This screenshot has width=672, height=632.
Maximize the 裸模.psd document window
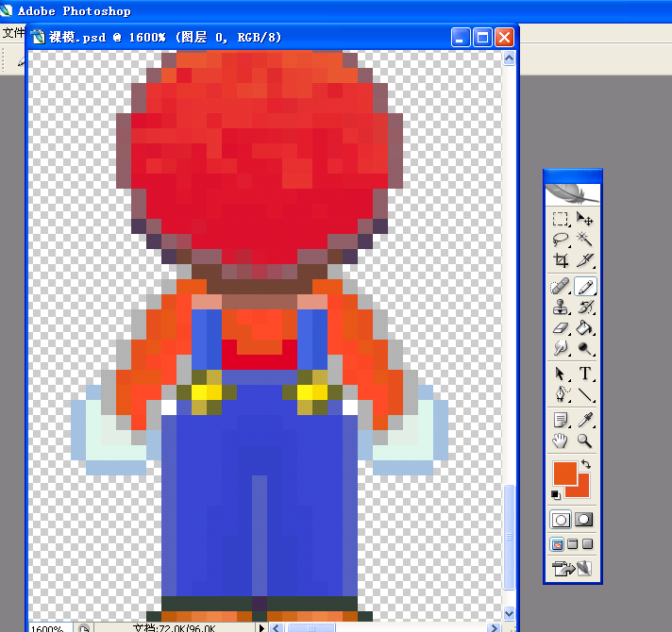pos(482,37)
